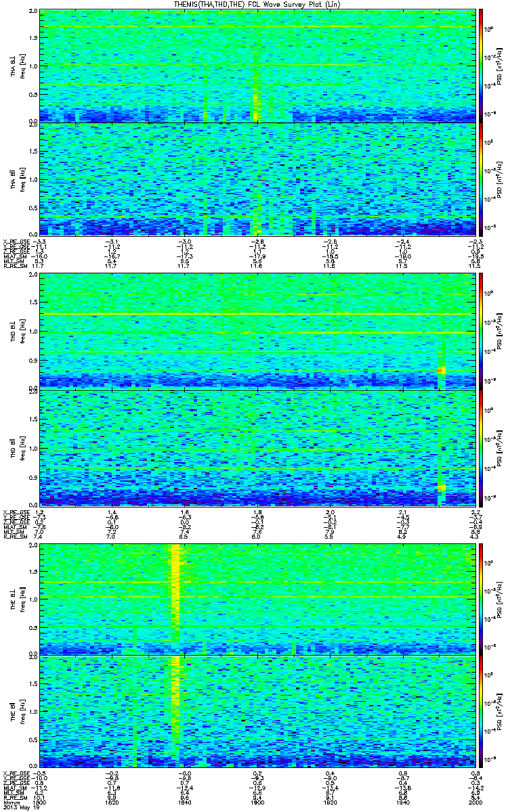Image resolution: width=508 pixels, height=812 pixels.
Task: Click the THE BII spectrogram color bar
Action: 482,713
